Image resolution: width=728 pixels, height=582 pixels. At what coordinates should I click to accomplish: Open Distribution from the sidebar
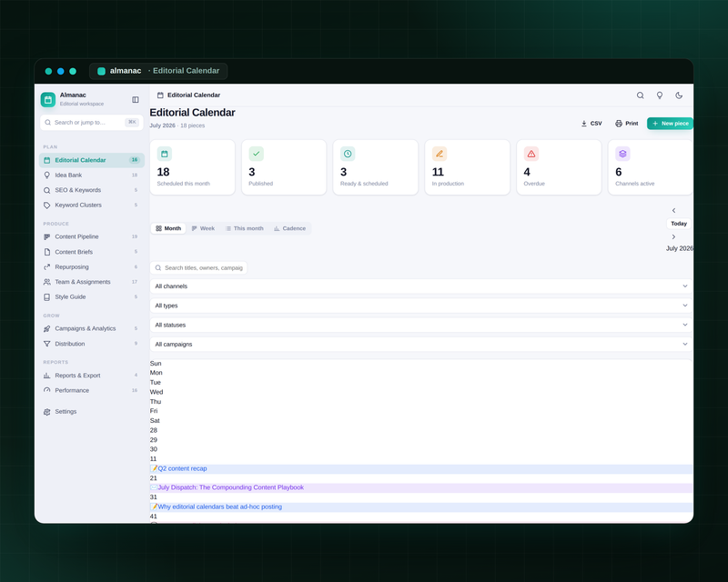(x=92, y=344)
